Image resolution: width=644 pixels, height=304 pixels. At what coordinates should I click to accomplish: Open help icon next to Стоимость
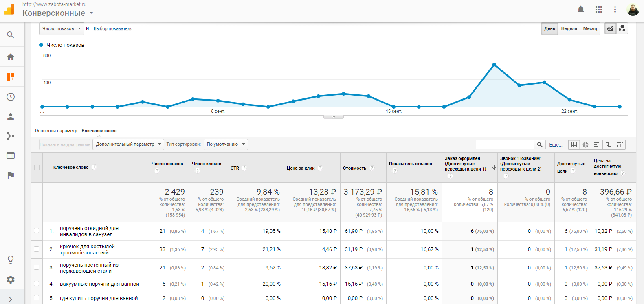(372, 168)
